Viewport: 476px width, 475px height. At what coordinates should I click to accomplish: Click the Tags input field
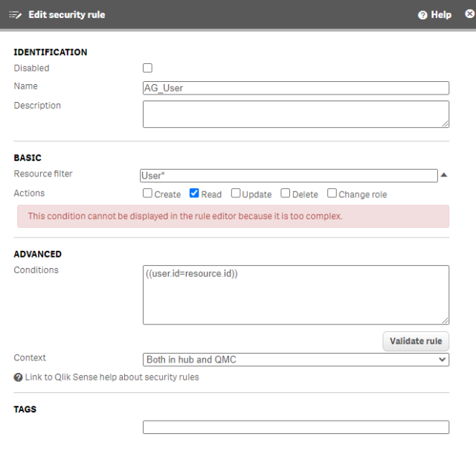click(x=295, y=427)
